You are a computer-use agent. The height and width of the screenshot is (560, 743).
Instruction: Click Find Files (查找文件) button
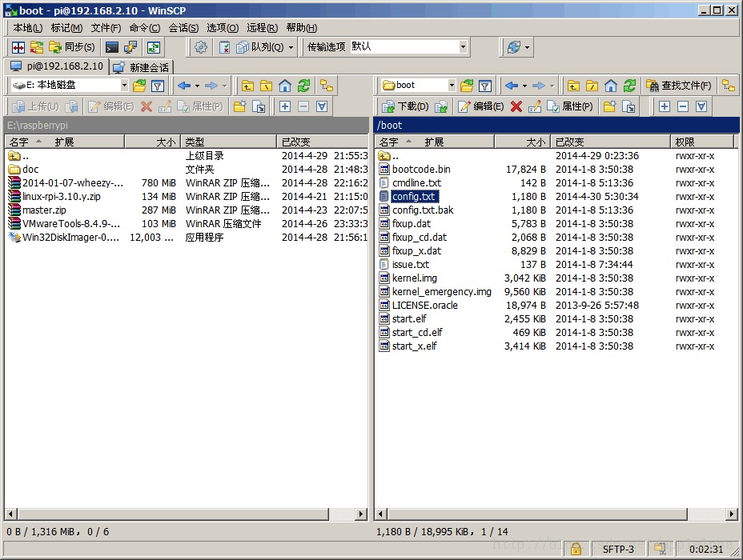[679, 86]
